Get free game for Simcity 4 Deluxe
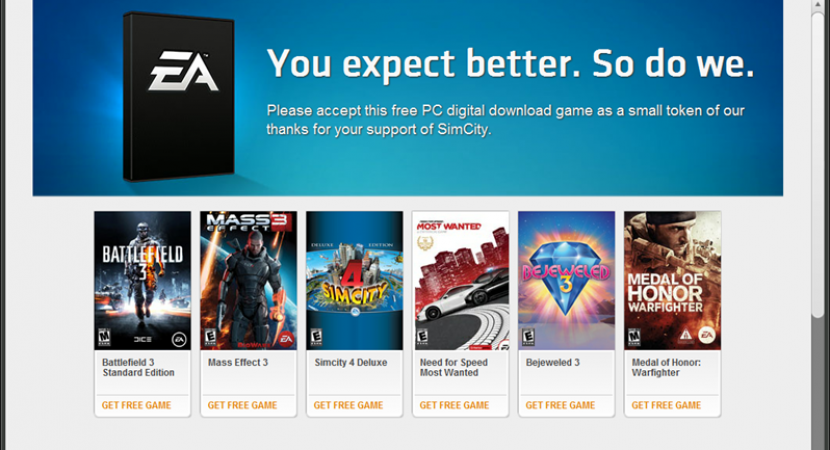 pos(348,405)
